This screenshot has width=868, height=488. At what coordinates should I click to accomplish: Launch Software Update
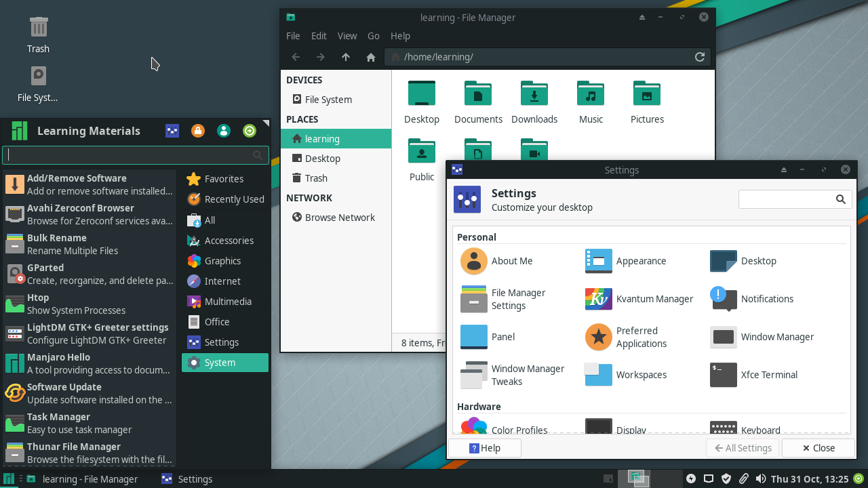(90, 393)
